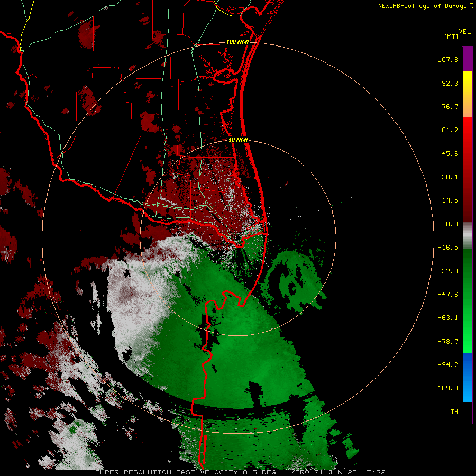Click the 50 NMI range ring label
This screenshot has width=476, height=476.
point(239,140)
